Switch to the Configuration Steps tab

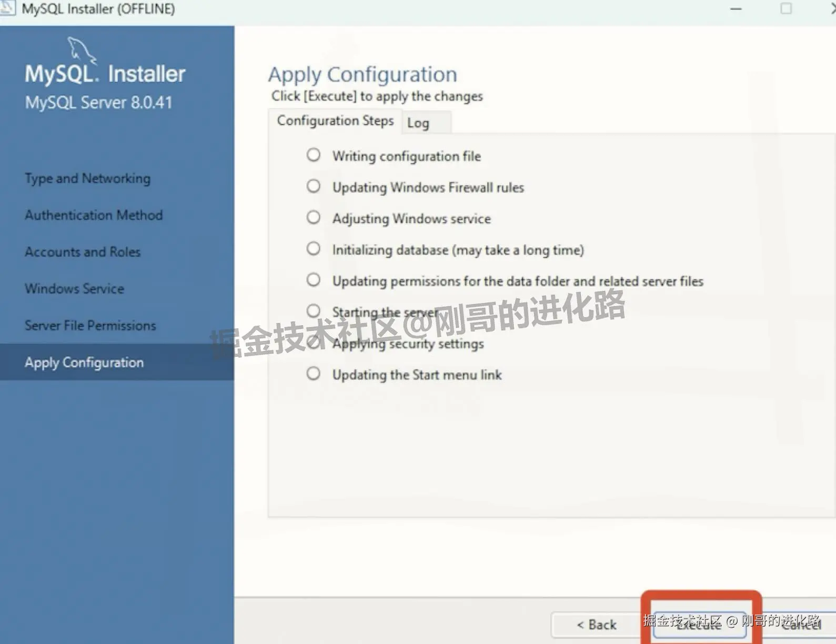click(x=335, y=121)
